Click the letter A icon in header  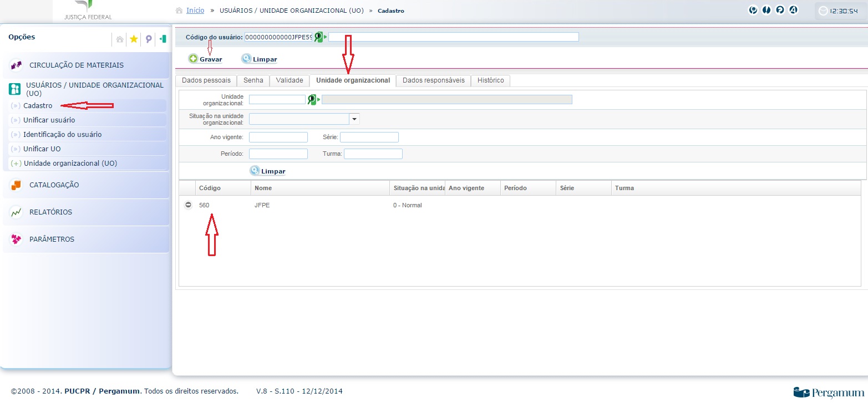point(793,9)
